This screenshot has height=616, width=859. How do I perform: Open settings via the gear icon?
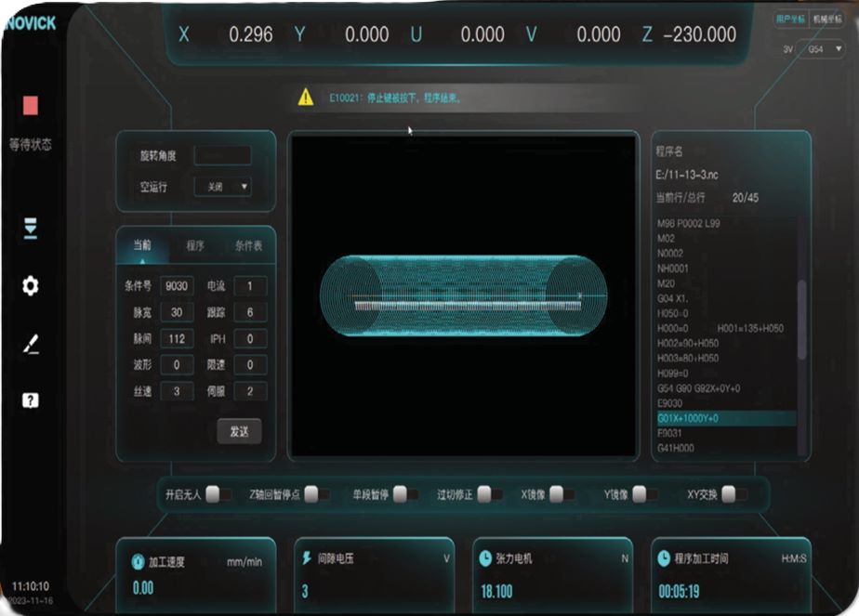coord(31,286)
